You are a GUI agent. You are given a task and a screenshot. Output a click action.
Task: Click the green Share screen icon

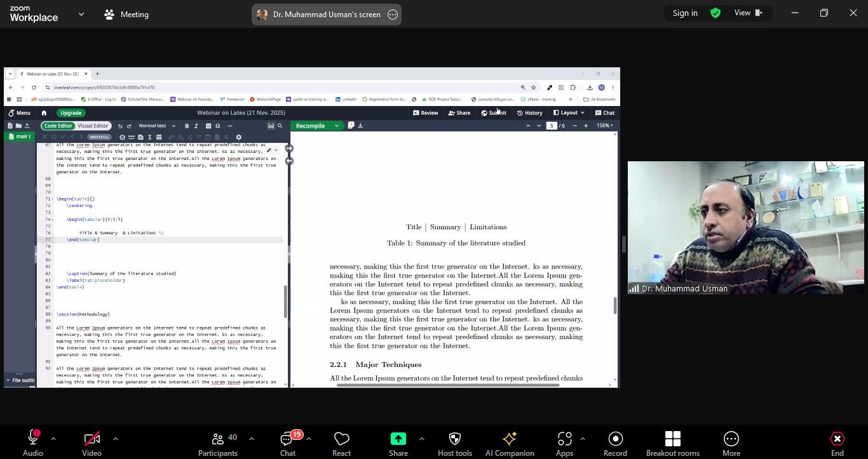pyautogui.click(x=398, y=439)
